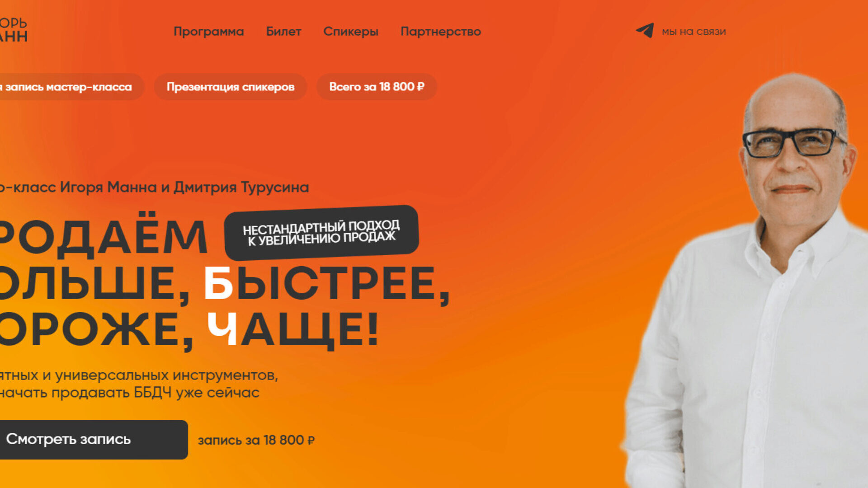Open the Спикеры navigation link
Viewport: 868px width, 488px height.
[x=351, y=32]
